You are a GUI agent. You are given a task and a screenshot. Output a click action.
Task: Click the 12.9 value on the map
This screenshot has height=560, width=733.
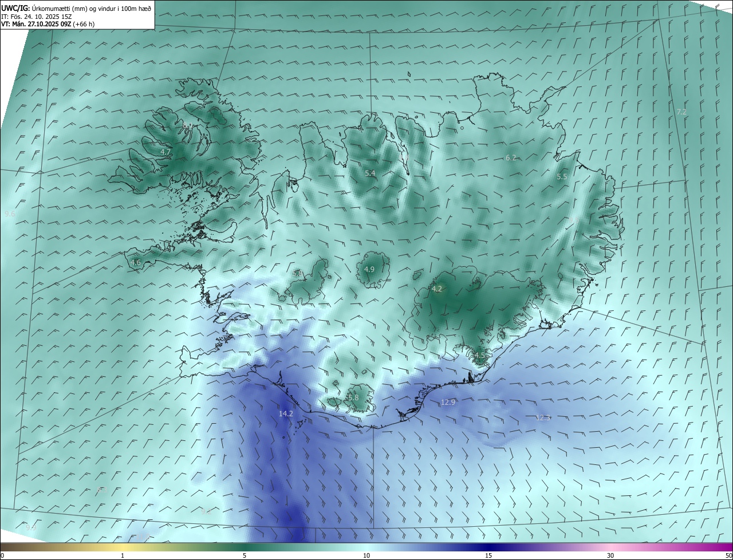click(x=448, y=403)
